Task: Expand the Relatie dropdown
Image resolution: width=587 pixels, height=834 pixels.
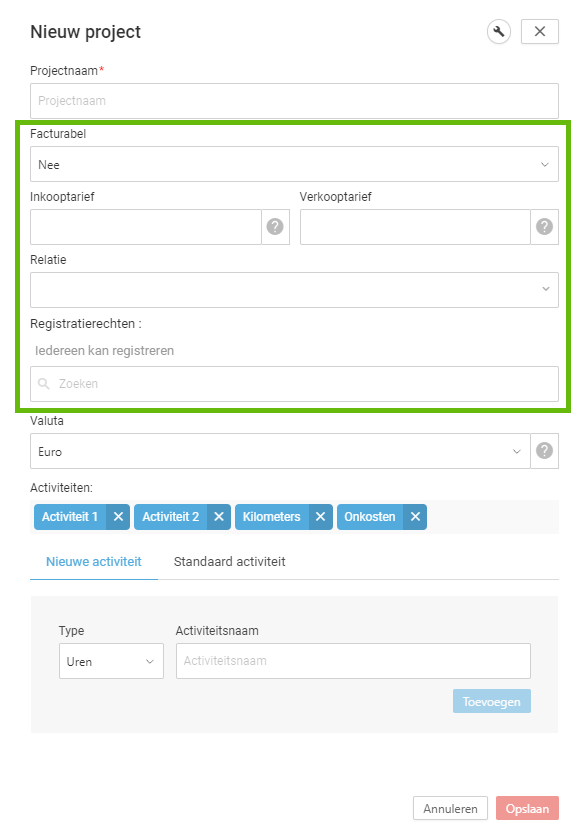Action: click(x=294, y=290)
